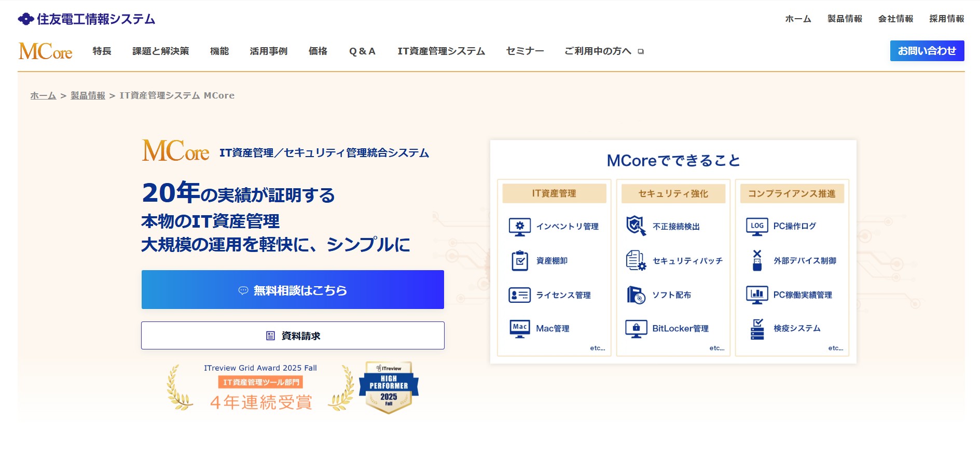The width and height of the screenshot is (980, 463).
Task: Open the 価格 menu item
Action: point(318,51)
